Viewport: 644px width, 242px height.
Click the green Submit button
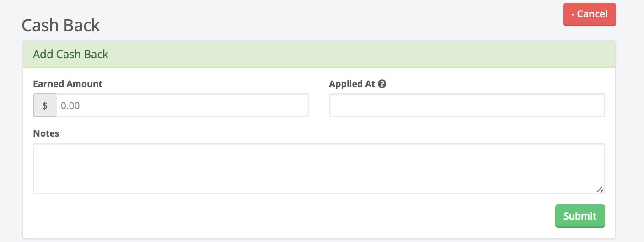coord(580,216)
